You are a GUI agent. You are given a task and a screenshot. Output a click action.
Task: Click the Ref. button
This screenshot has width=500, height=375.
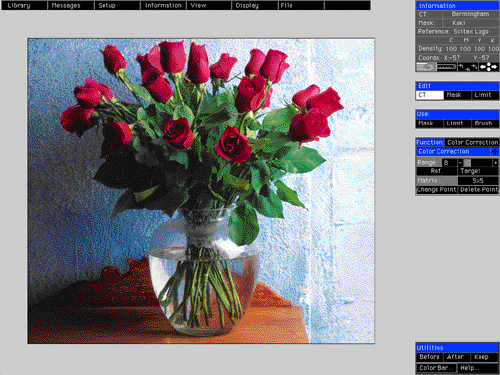(x=437, y=171)
